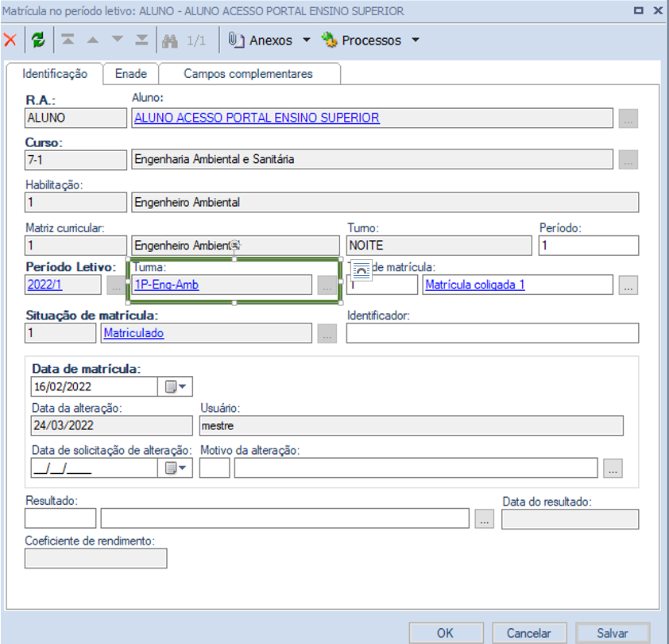Click the Salvar button
Viewport: 669px width, 644px height.
click(x=613, y=633)
